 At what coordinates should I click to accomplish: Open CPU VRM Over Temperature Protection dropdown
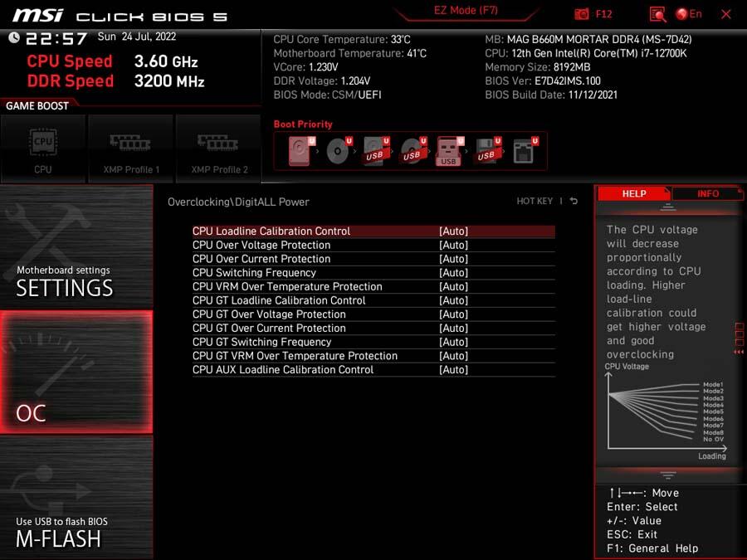[373, 287]
